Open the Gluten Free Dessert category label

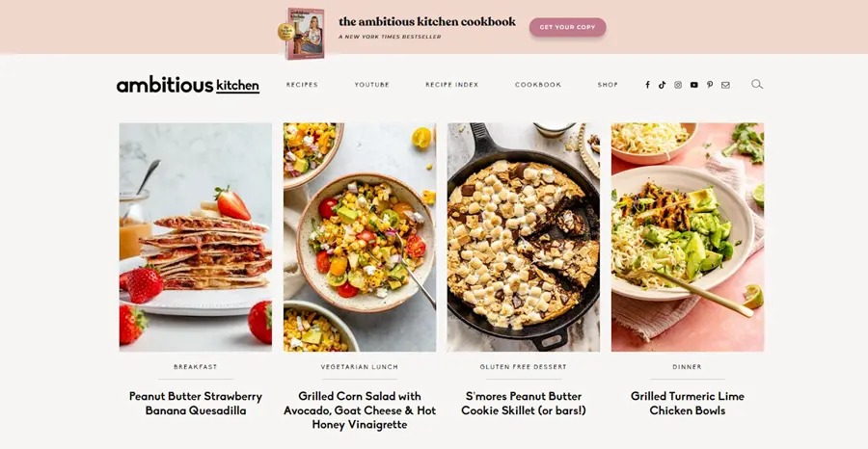point(523,366)
